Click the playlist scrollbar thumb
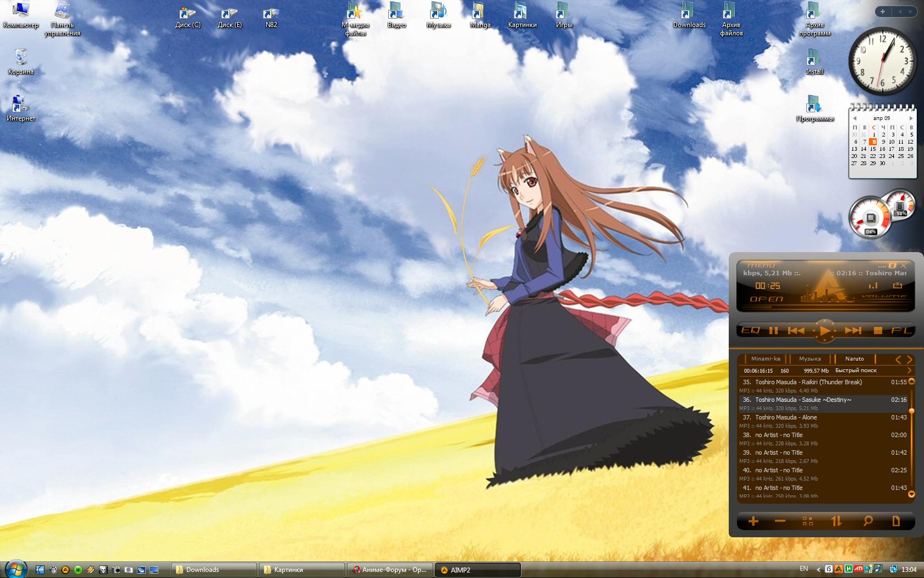This screenshot has width=924, height=578. (x=911, y=411)
